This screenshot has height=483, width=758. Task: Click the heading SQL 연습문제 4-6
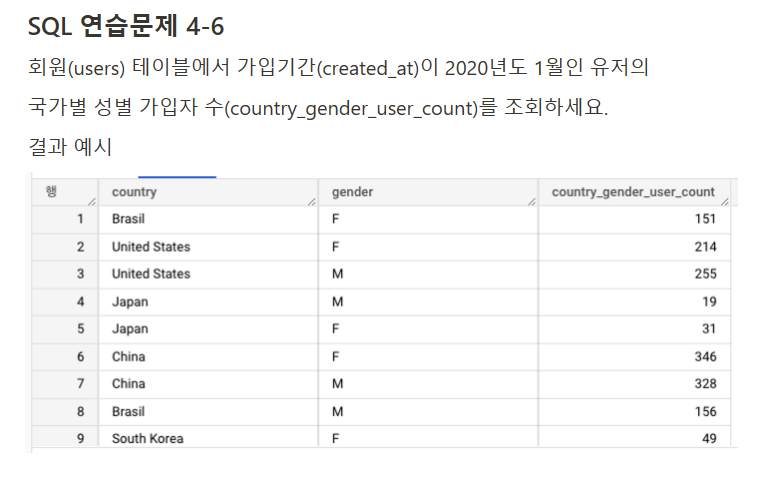click(126, 26)
